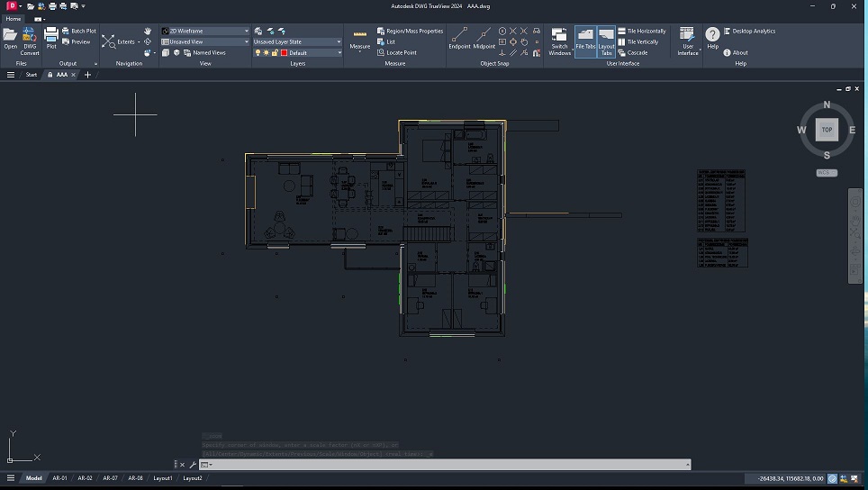
Task: Click the User Interface button
Action: pos(688,41)
